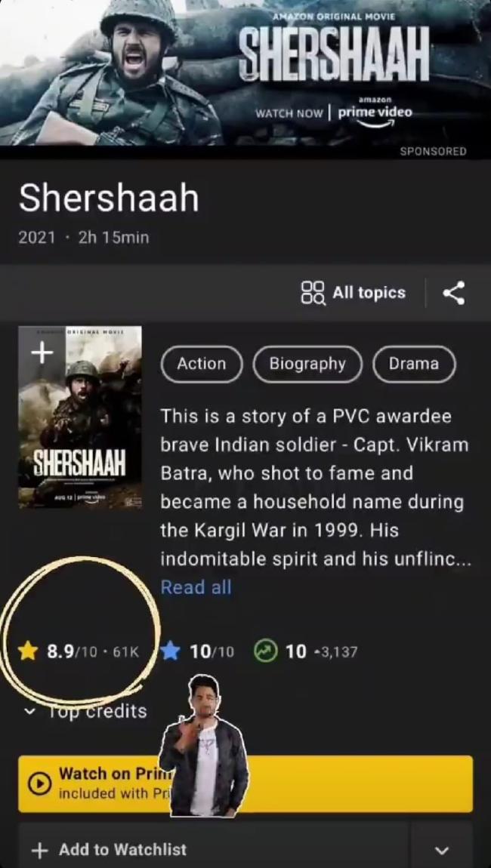
Task: Open the All topics label
Action: (x=369, y=293)
